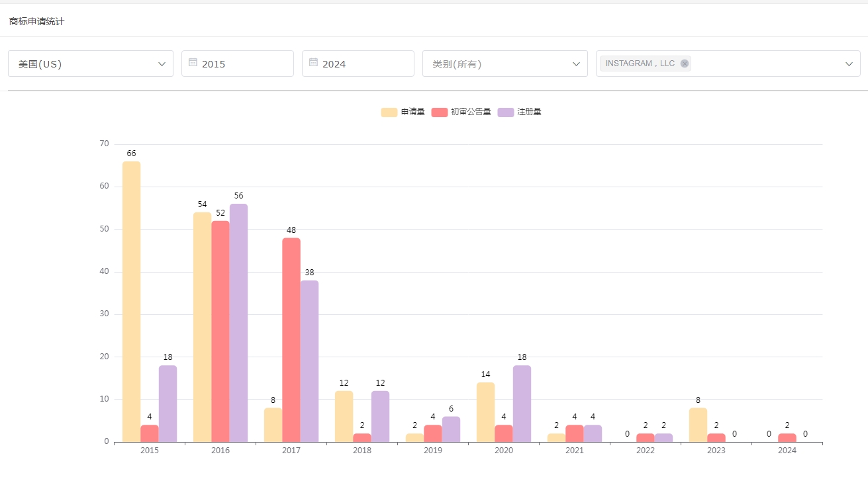Click the red legend swatch for 初审公告量
The height and width of the screenshot is (479, 868).
440,112
